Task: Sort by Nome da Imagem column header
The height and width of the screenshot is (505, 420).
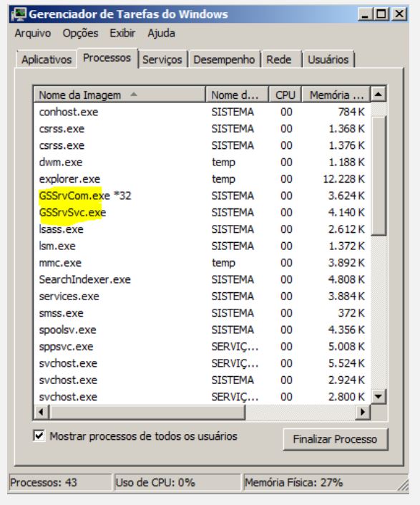Action: coord(119,95)
